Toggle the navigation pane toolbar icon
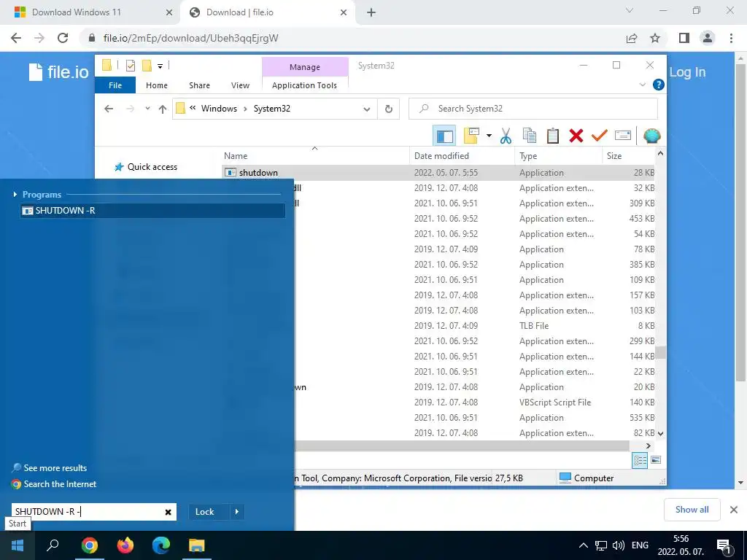This screenshot has height=560, width=747. tap(444, 136)
